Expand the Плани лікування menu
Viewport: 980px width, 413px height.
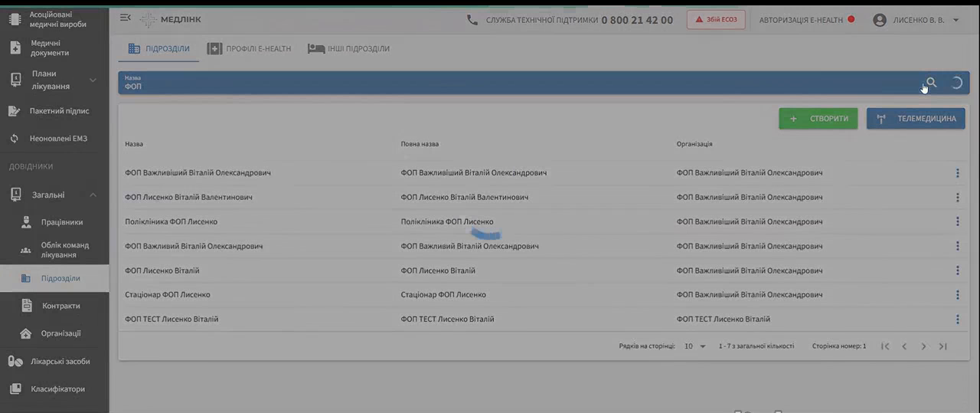[93, 80]
